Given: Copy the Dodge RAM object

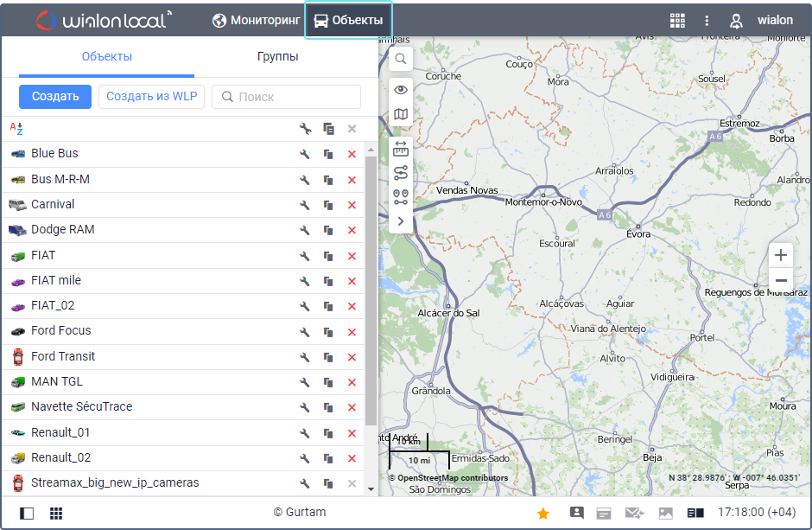Looking at the screenshot, I should (x=328, y=231).
